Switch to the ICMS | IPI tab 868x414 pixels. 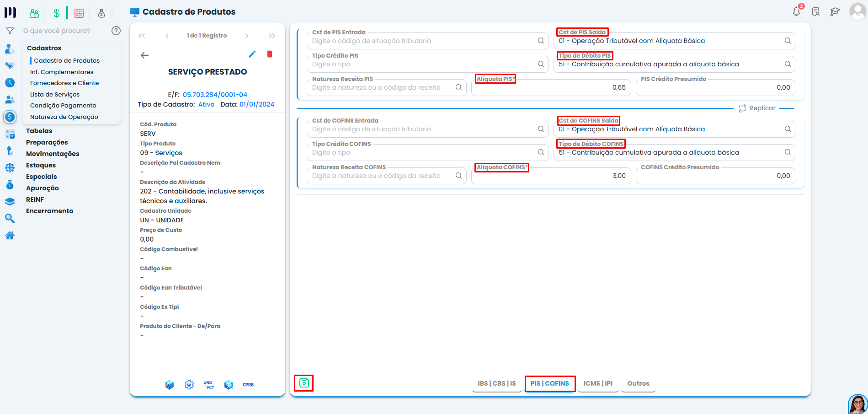pos(598,383)
